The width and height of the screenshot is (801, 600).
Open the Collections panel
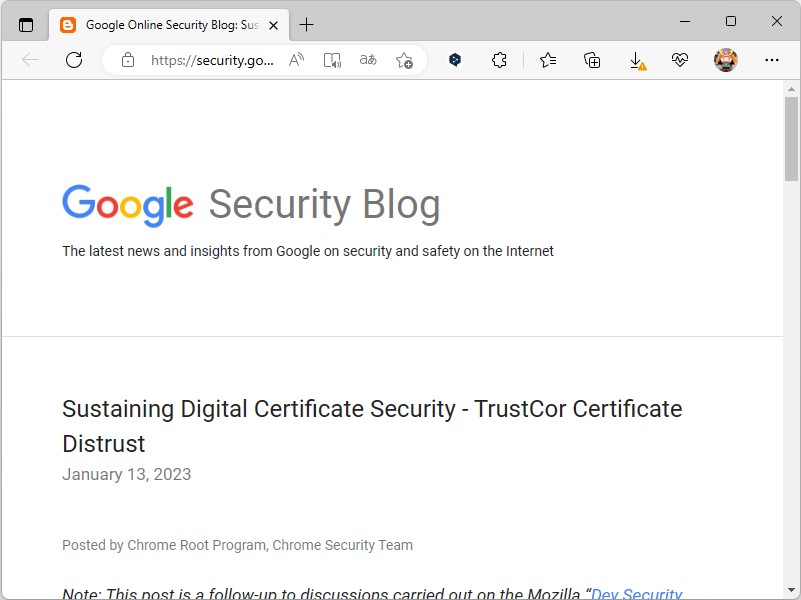point(592,60)
